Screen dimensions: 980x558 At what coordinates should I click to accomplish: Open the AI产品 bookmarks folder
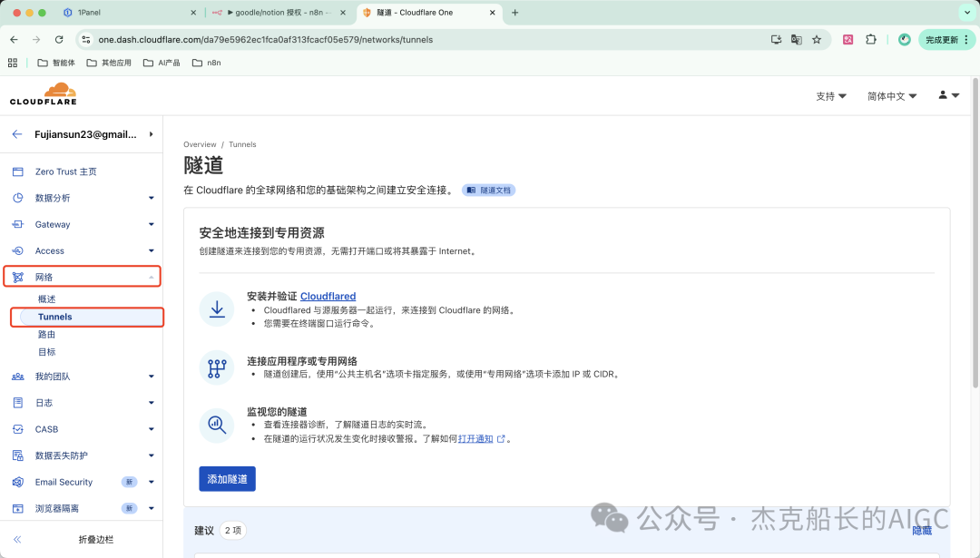click(162, 63)
